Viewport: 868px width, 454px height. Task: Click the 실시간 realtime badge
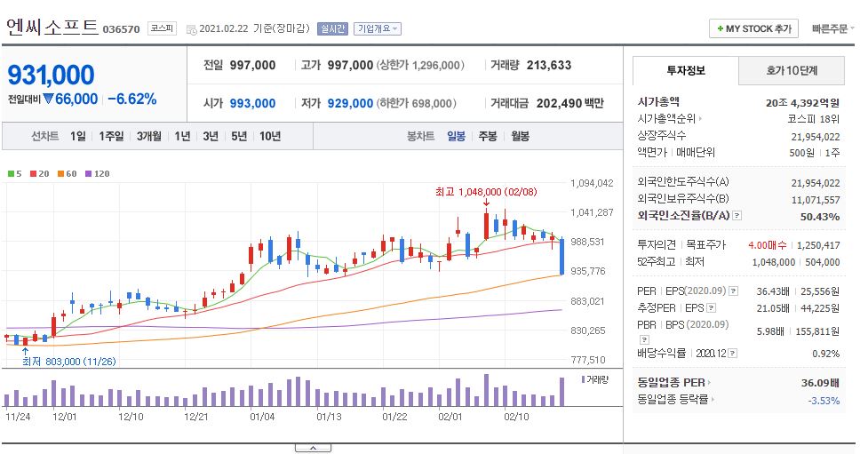coord(332,28)
